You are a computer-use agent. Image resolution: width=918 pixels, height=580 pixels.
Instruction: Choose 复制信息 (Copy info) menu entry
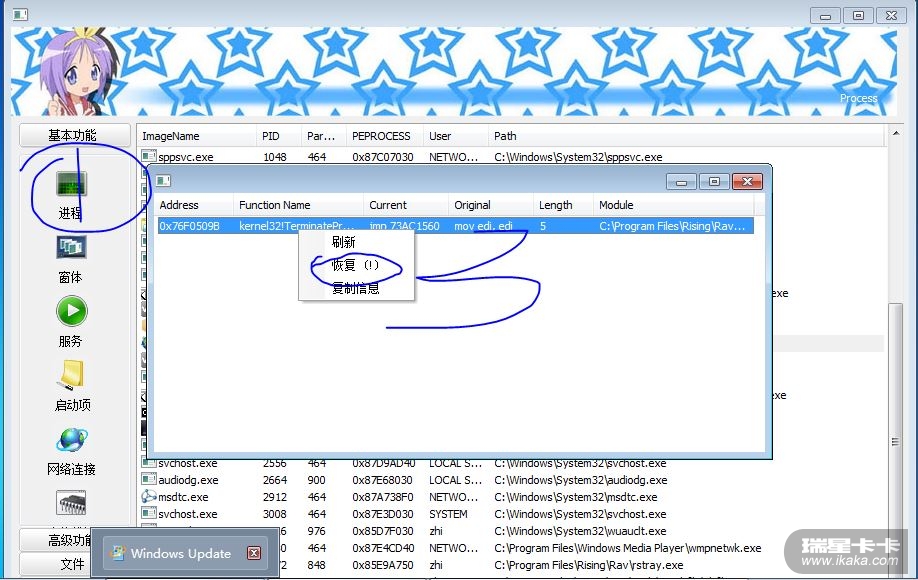point(355,289)
